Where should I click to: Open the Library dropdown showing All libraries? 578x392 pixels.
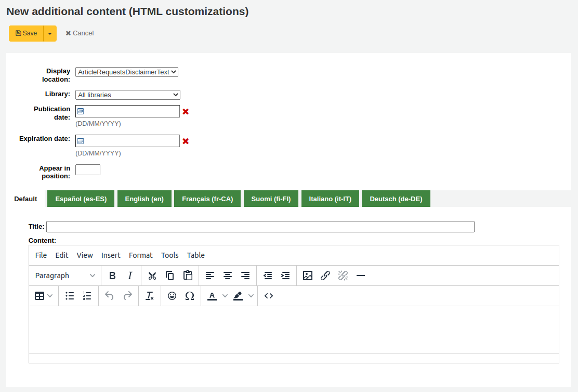(x=127, y=95)
